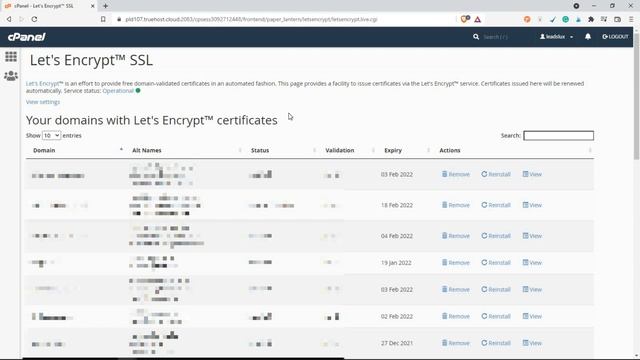Remove certificate expiring 04 Feb 2022

pyautogui.click(x=456, y=236)
